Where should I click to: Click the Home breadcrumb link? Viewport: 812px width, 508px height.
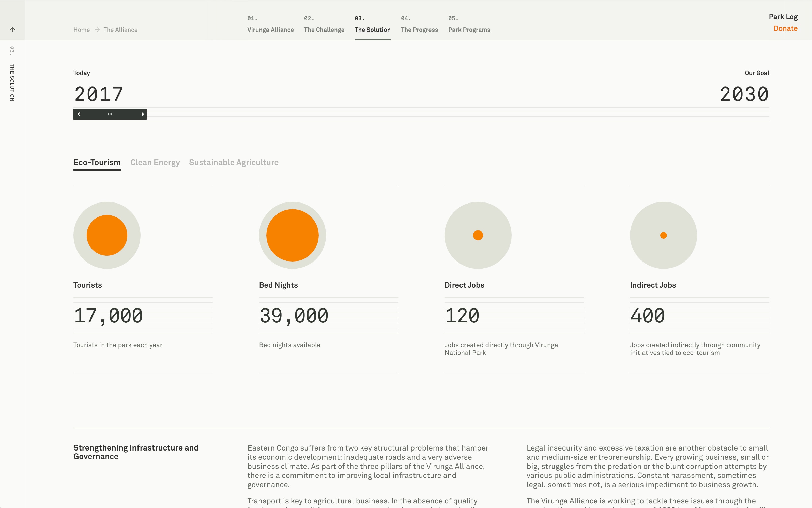click(82, 30)
